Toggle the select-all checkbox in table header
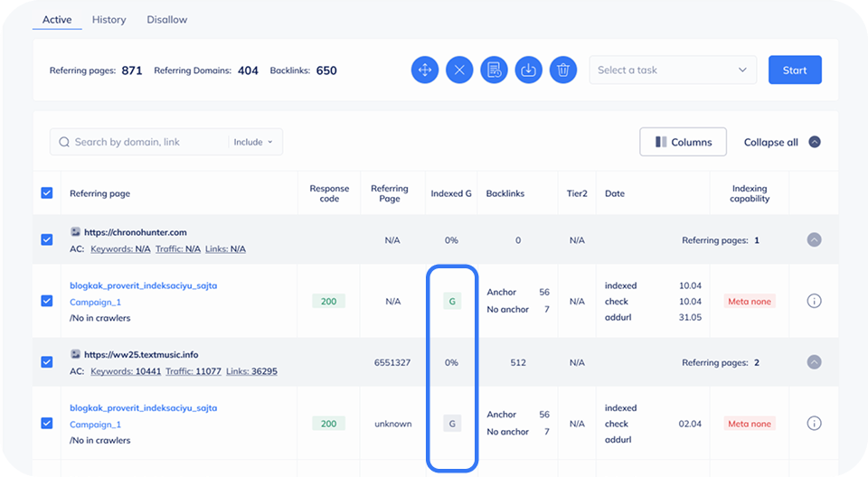 [x=47, y=192]
